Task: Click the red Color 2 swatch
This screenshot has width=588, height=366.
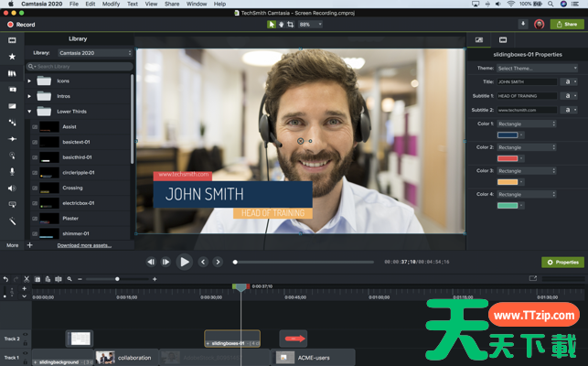Action: pyautogui.click(x=507, y=158)
